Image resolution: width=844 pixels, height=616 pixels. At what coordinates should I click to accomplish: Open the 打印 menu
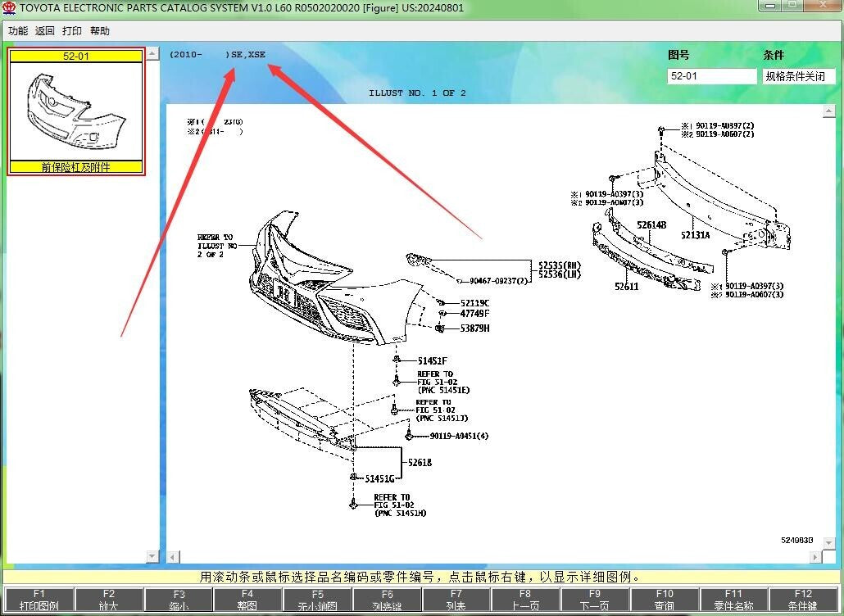pyautogui.click(x=71, y=30)
